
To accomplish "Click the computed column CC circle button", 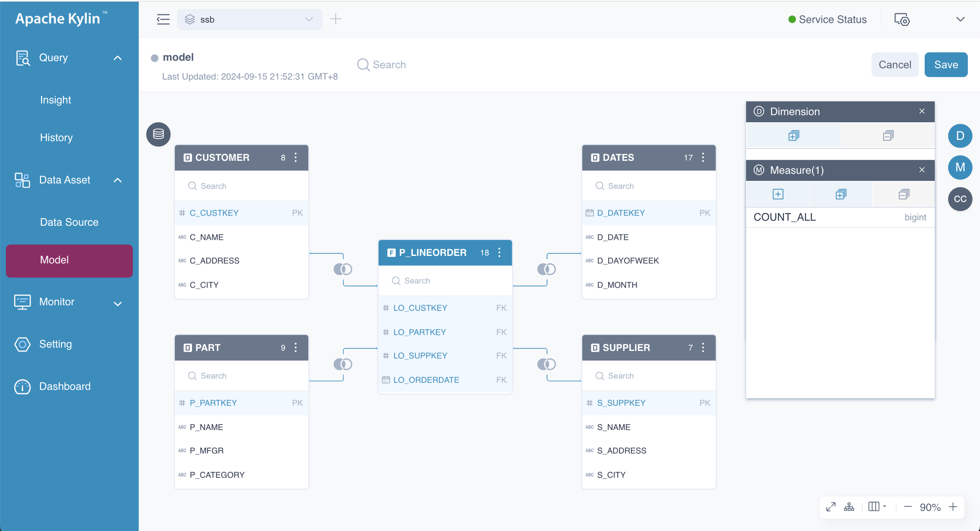I will coord(960,199).
